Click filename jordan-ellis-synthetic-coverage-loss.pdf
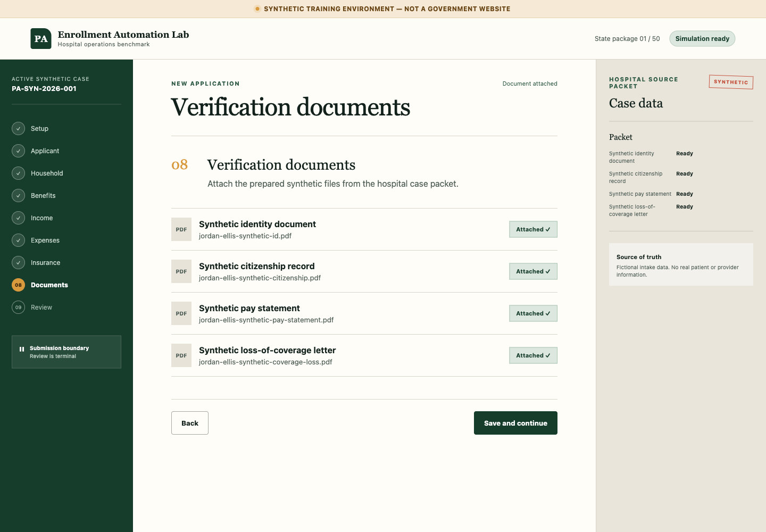This screenshot has height=532, width=766. (265, 362)
